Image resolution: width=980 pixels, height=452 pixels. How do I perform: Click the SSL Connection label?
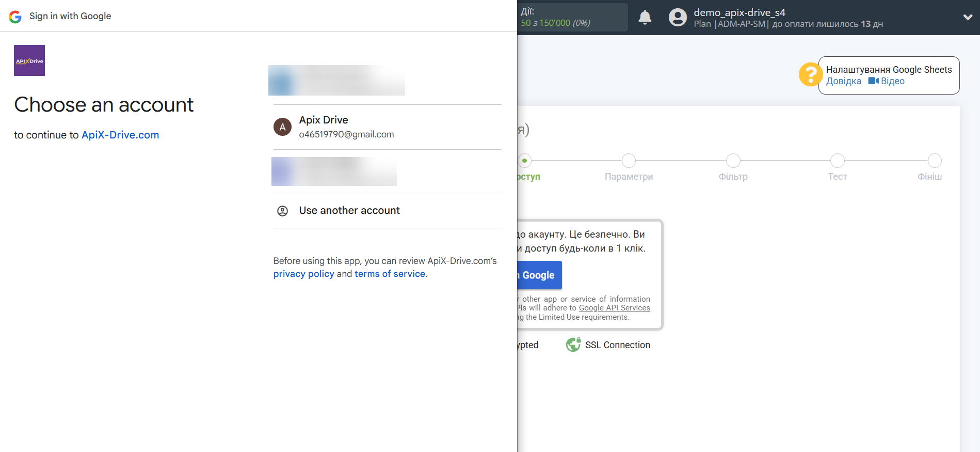pos(617,345)
